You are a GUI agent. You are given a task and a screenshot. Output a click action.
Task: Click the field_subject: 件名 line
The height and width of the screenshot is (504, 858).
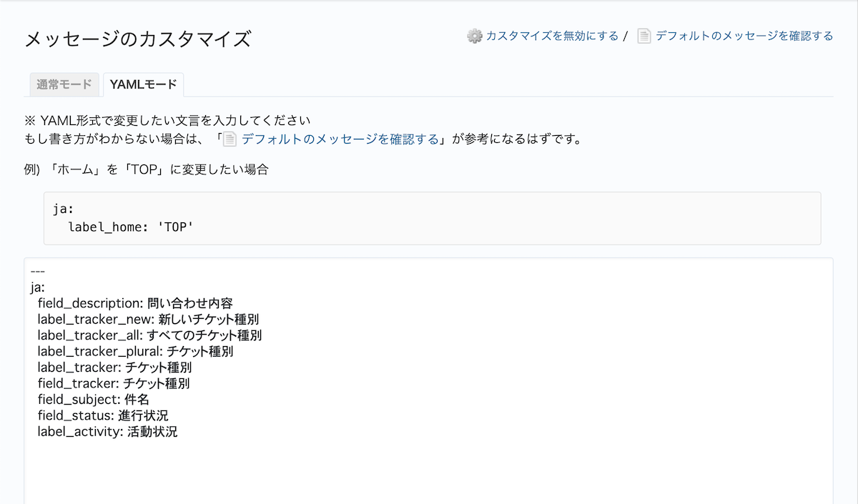click(x=94, y=400)
